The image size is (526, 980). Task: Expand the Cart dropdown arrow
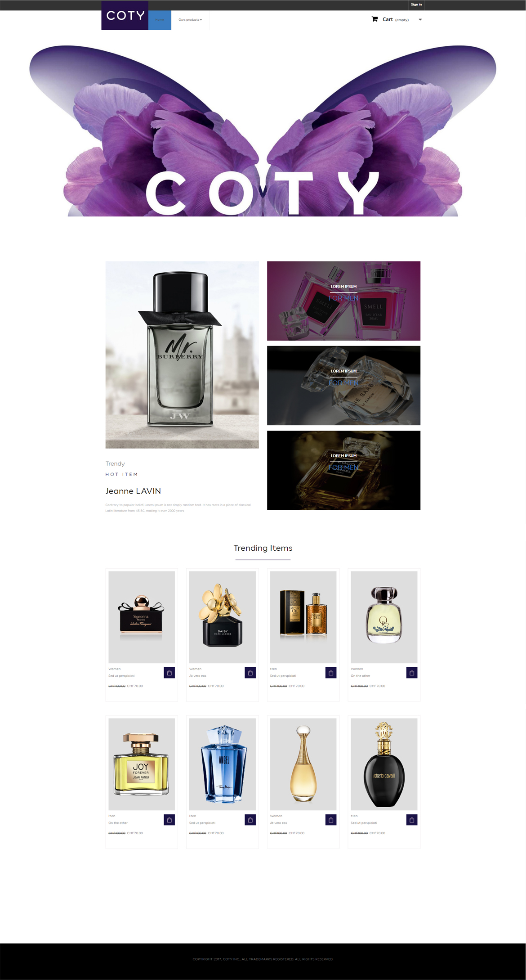[420, 20]
